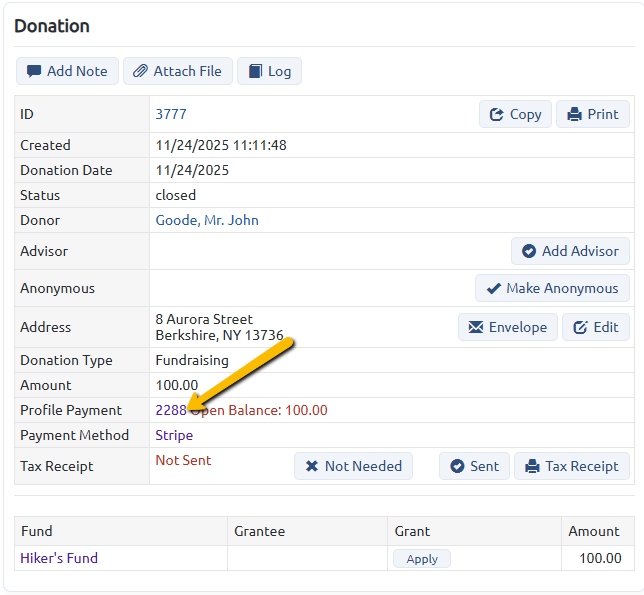Click the Add Advisor button
This screenshot has width=644, height=595.
click(x=570, y=251)
